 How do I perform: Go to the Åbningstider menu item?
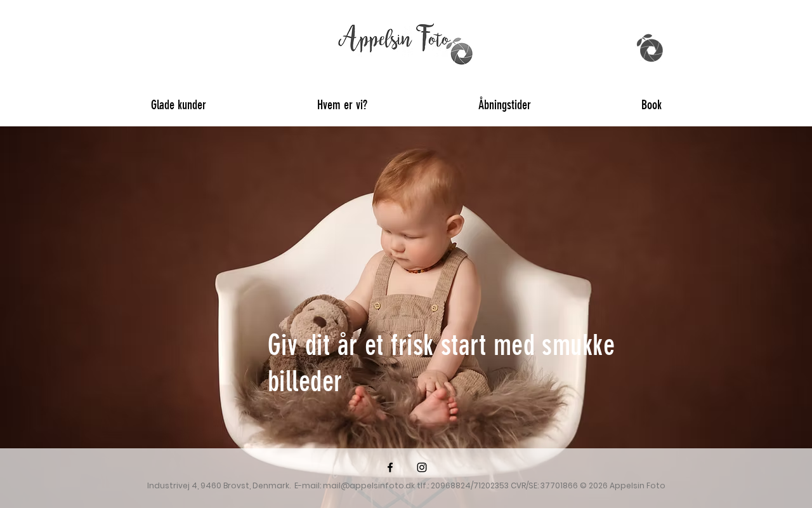(504, 105)
